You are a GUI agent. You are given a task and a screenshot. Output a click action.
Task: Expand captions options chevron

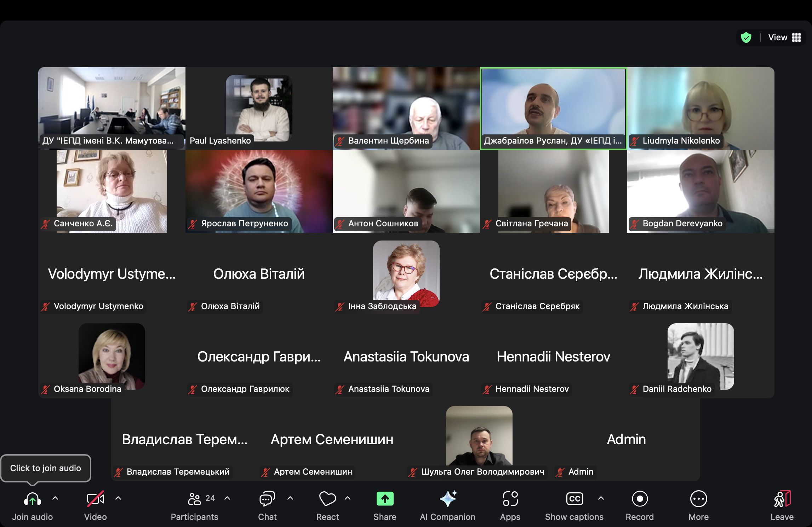(x=601, y=498)
